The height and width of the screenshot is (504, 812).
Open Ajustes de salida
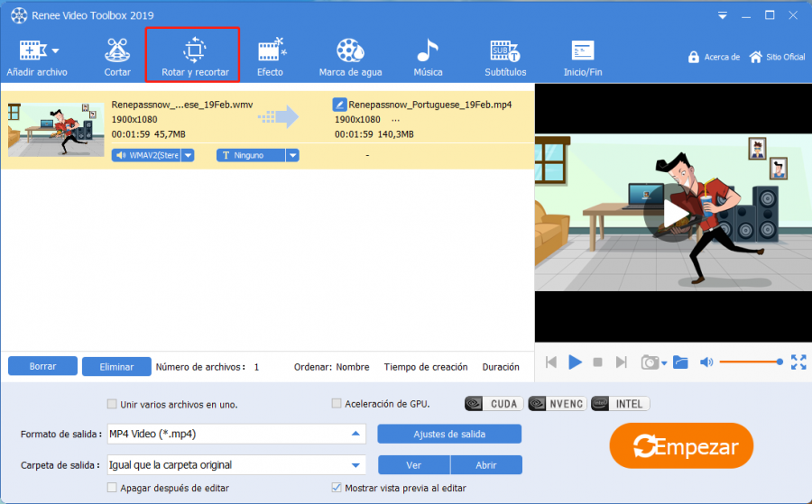[449, 435]
